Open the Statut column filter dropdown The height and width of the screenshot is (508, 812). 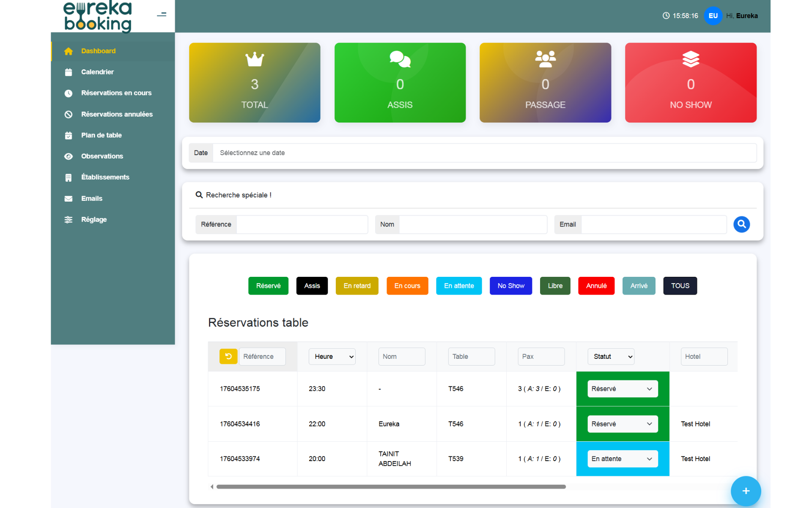pyautogui.click(x=611, y=356)
